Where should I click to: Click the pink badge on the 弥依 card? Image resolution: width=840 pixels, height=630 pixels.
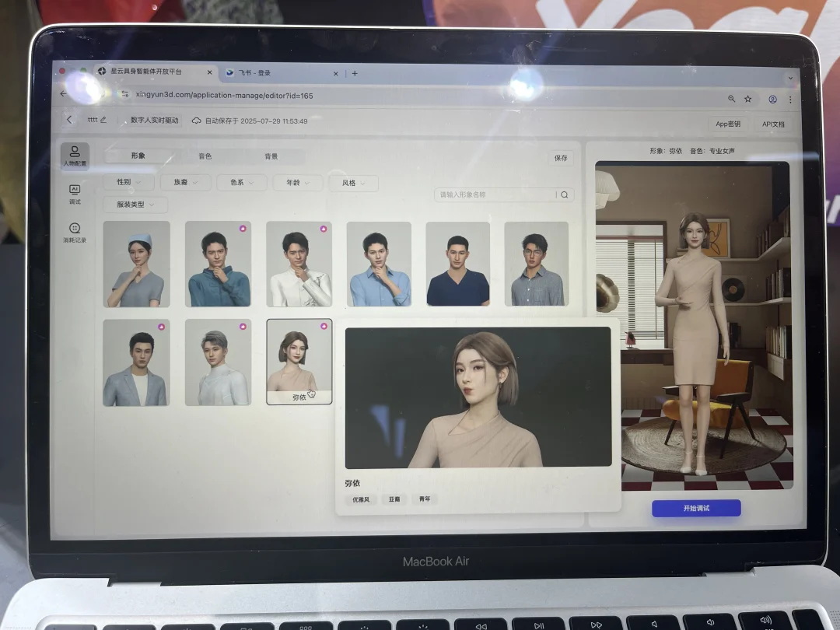point(324,326)
